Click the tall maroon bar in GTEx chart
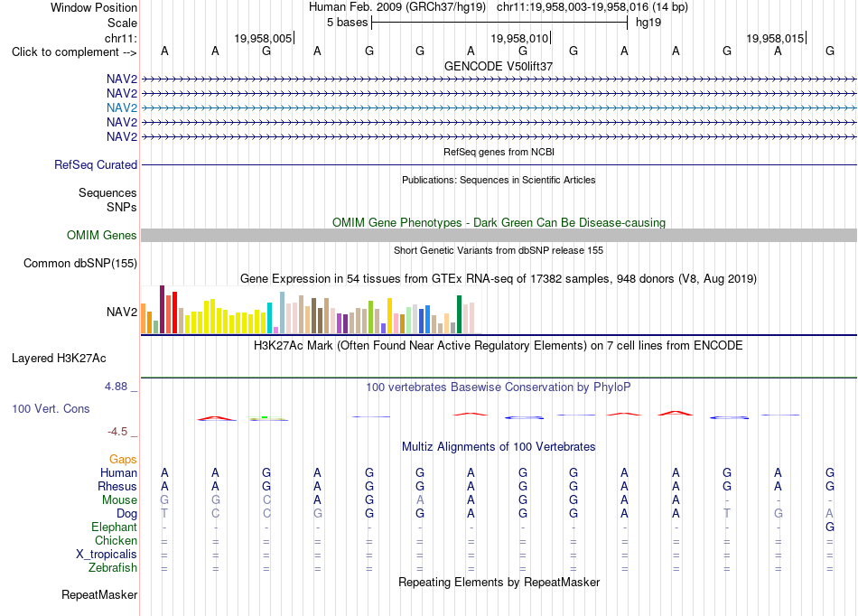 point(162,310)
